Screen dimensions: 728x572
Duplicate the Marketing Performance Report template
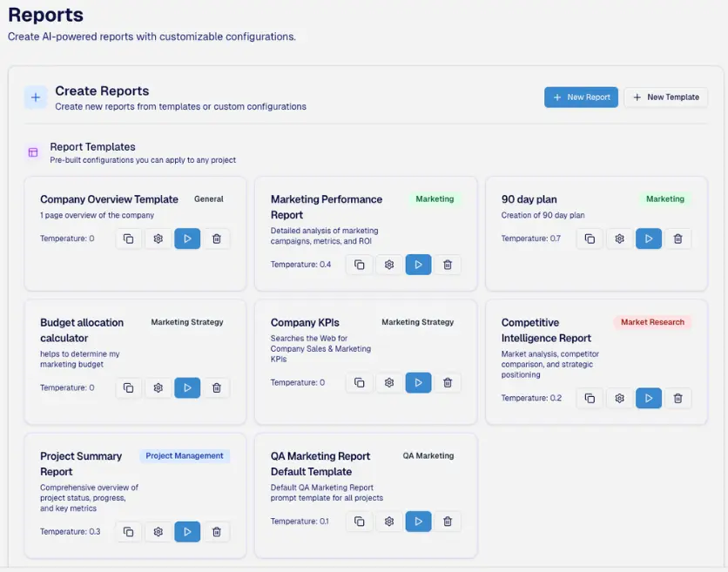359,265
